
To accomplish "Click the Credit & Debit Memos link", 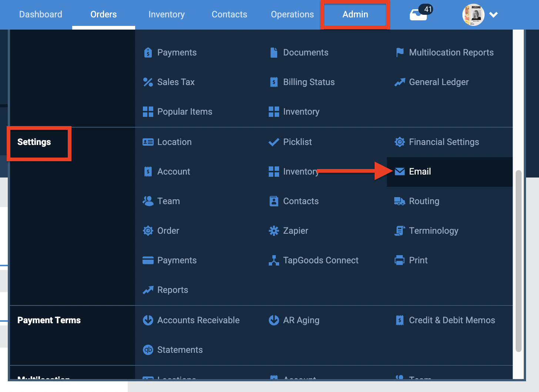I will [x=452, y=320].
